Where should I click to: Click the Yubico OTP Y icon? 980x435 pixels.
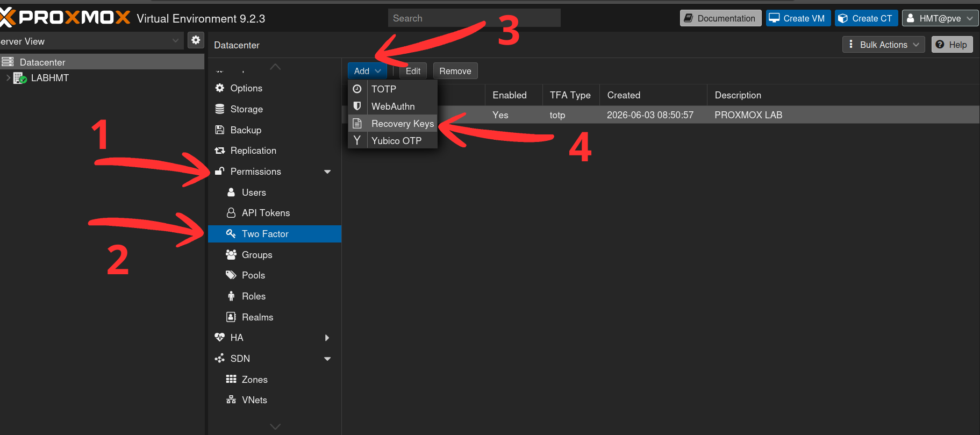coord(357,140)
